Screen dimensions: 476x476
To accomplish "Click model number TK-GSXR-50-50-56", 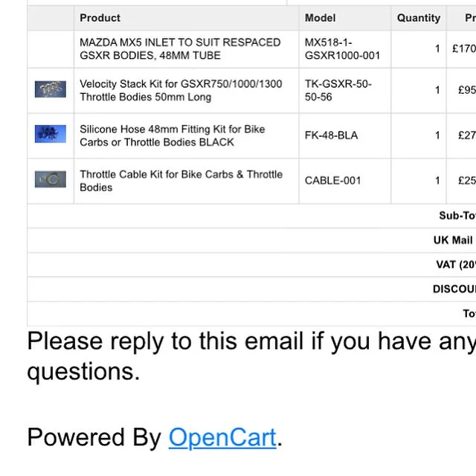I will click(338, 91).
